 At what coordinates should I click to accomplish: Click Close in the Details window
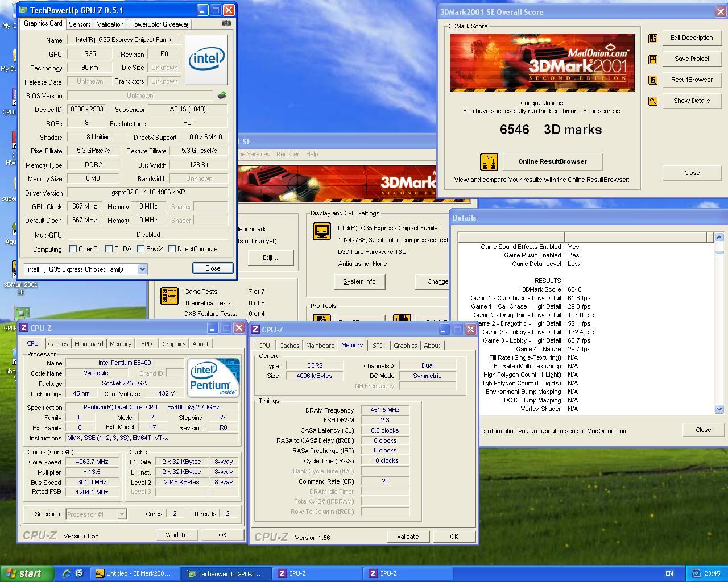704,430
